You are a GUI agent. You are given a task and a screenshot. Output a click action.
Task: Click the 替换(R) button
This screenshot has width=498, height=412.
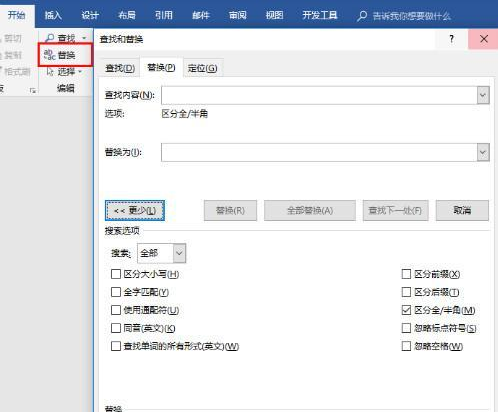(230, 210)
